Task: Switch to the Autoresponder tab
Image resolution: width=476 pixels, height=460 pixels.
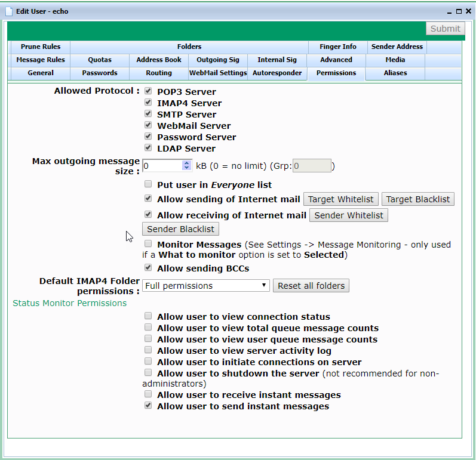Action: pyautogui.click(x=277, y=73)
